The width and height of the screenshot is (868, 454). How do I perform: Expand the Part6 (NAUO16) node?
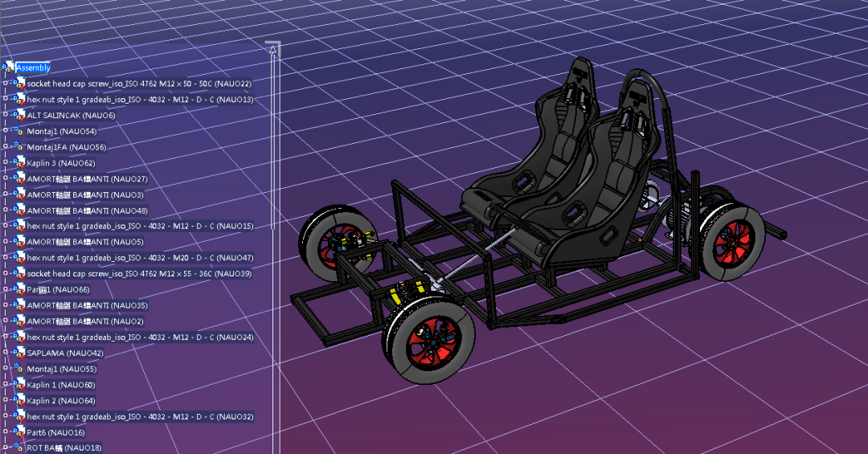(x=6, y=432)
